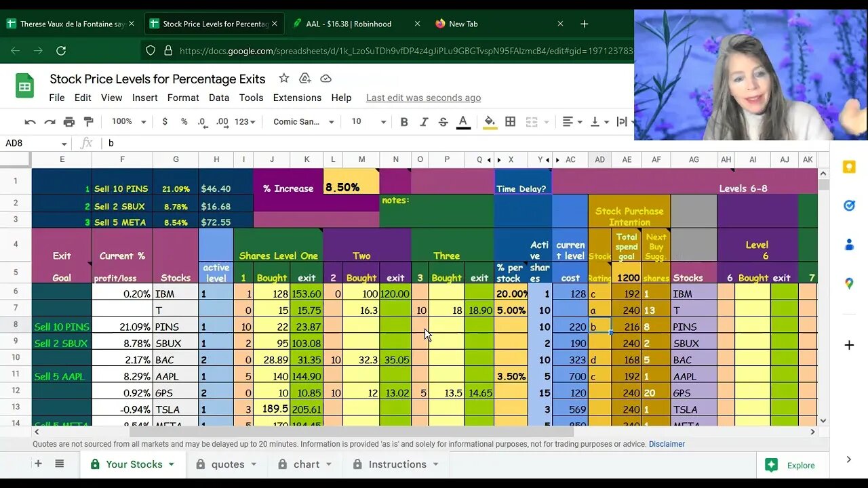Open the font size dropdown
This screenshot has width=868, height=488.
pos(368,122)
